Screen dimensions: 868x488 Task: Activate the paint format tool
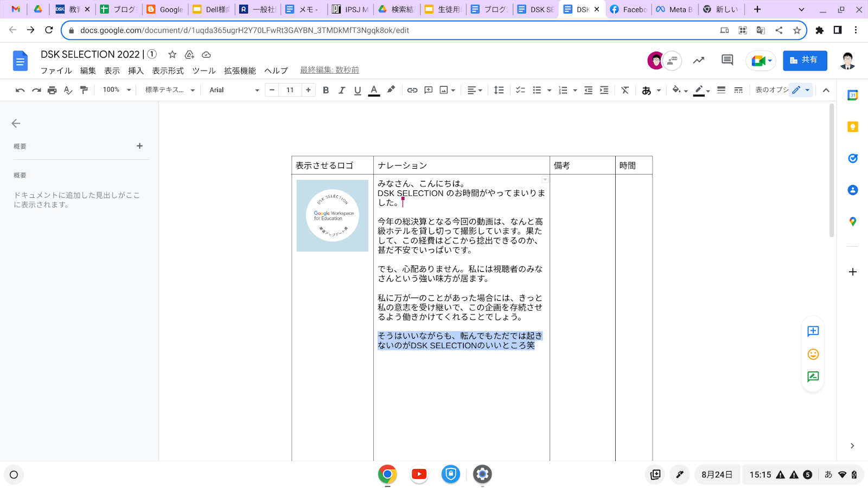coord(84,90)
